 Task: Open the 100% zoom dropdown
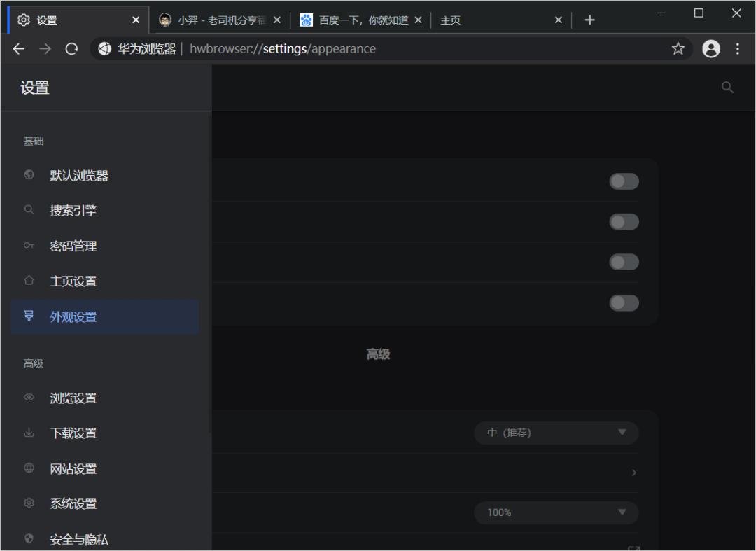pyautogui.click(x=556, y=512)
